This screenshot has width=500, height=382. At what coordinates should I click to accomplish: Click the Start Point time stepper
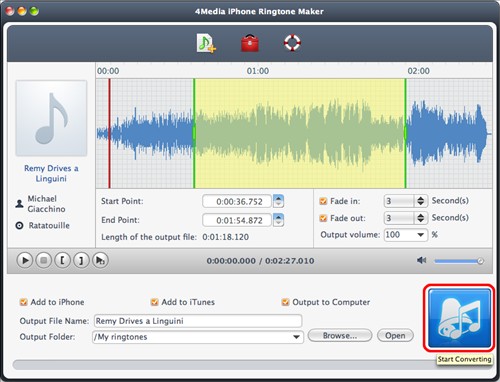[x=279, y=201]
